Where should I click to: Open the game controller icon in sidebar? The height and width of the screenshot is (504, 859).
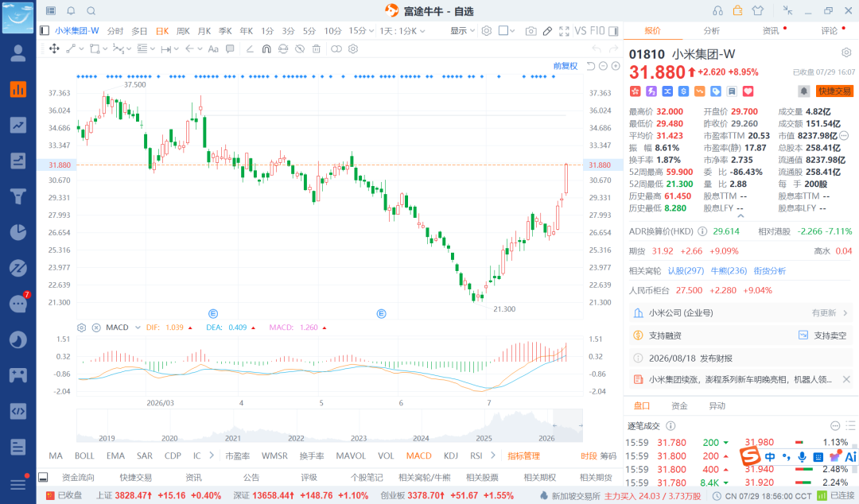(x=18, y=375)
